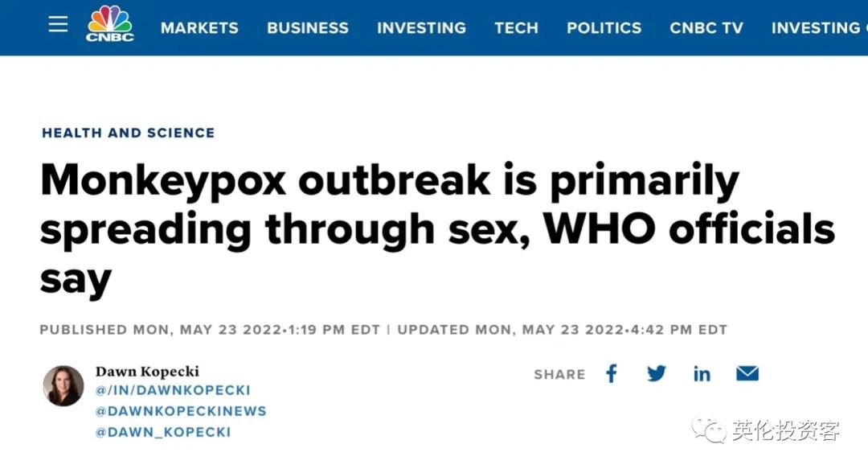Click the CNBC peacock logo
Screen dimensions: 868x469
109,24
